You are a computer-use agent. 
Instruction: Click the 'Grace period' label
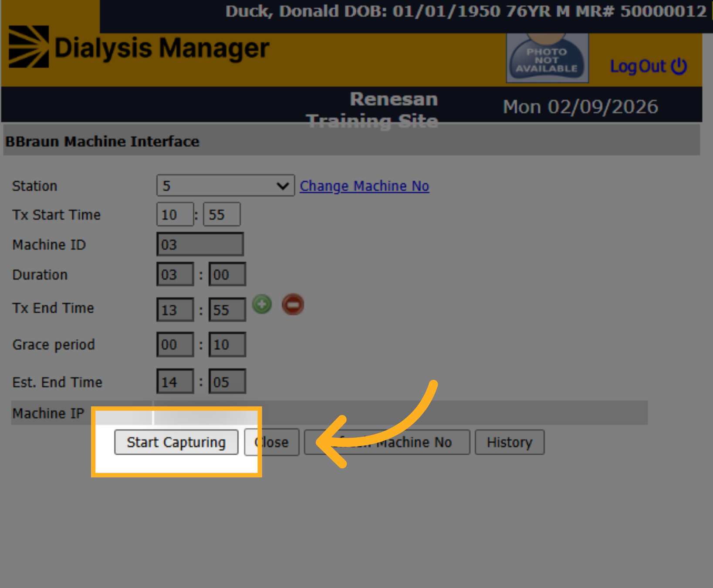pos(54,345)
